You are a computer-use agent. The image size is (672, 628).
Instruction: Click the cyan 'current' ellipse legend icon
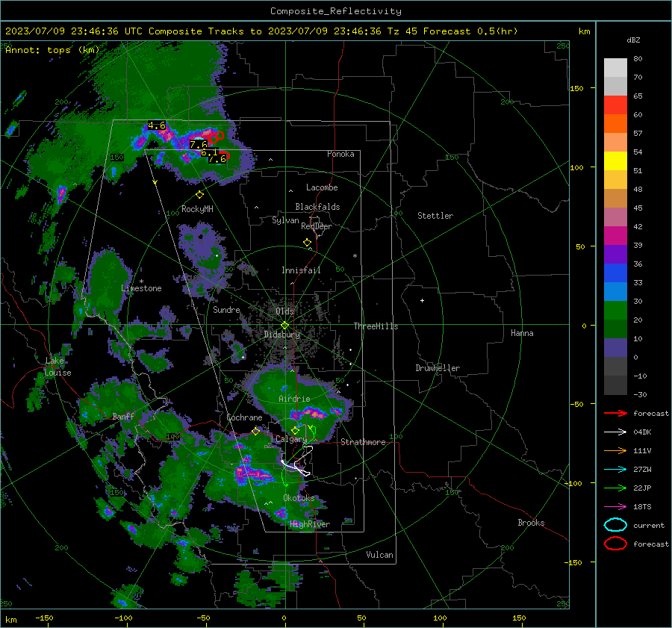pos(615,525)
